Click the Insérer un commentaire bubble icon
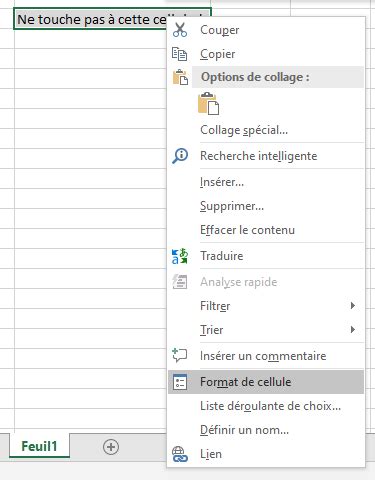The height and width of the screenshot is (480, 375). (179, 355)
